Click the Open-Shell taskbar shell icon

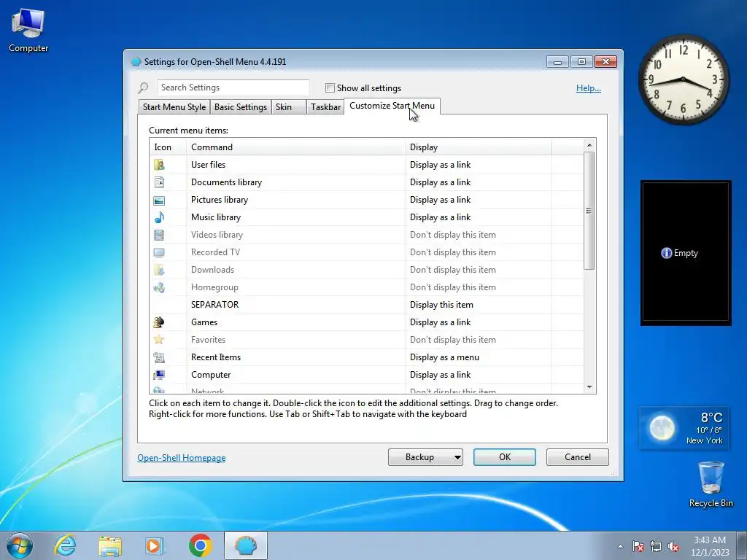point(246,545)
